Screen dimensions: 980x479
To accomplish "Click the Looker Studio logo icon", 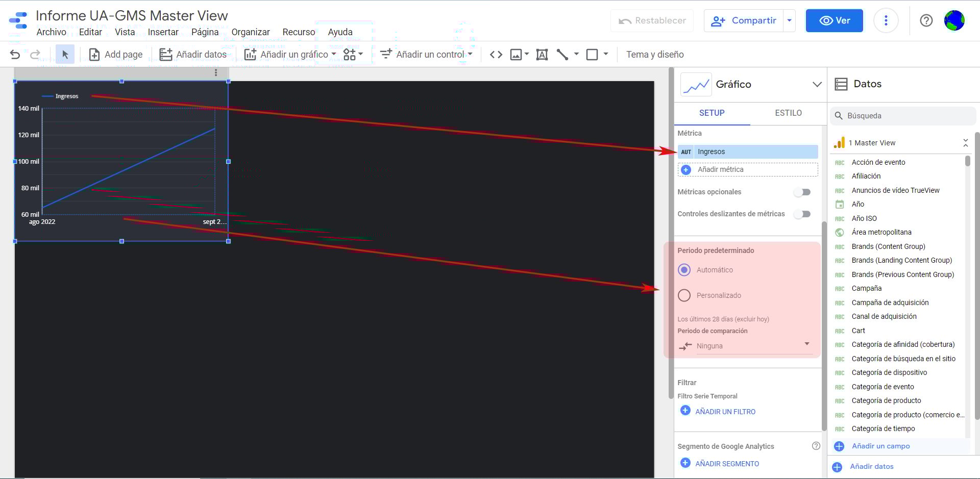I will click(x=18, y=20).
